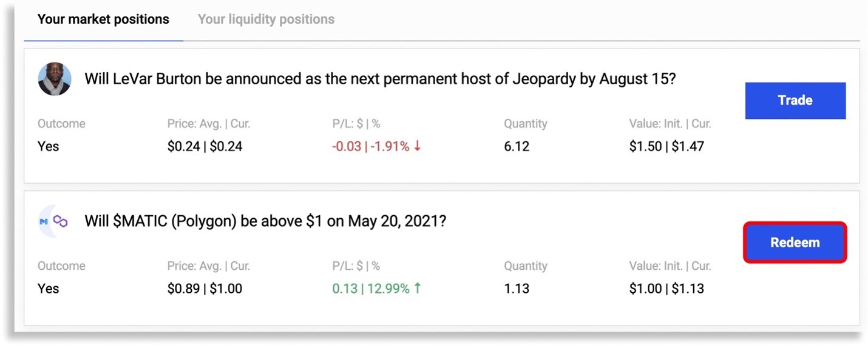This screenshot has height=348, width=868.
Task: Click the 6.12 quantity value
Action: pos(517,147)
